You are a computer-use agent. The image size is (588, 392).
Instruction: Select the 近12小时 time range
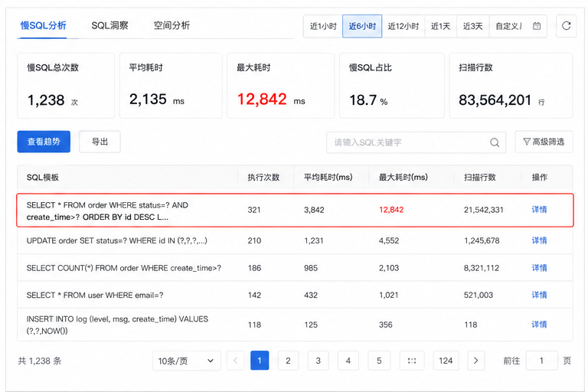403,26
